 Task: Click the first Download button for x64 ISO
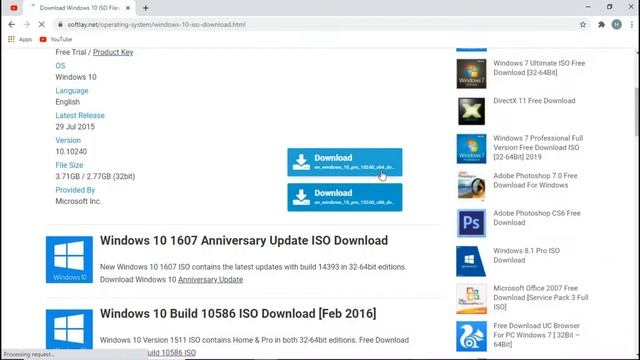[x=344, y=162]
